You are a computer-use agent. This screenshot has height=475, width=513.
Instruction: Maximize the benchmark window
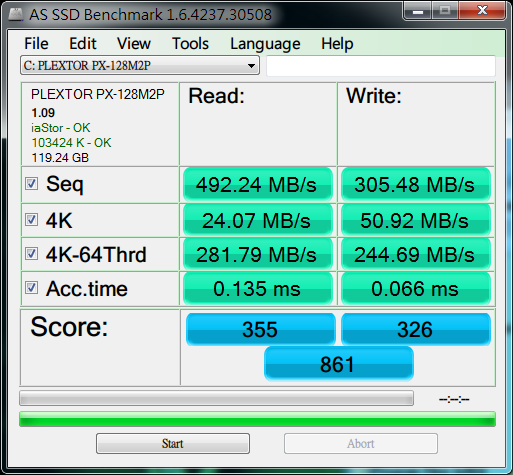point(445,11)
